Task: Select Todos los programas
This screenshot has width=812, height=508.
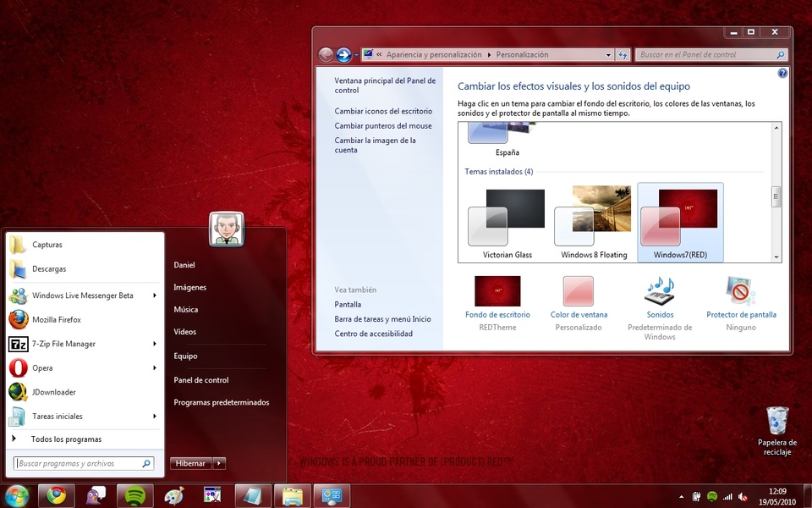Action: (x=66, y=439)
